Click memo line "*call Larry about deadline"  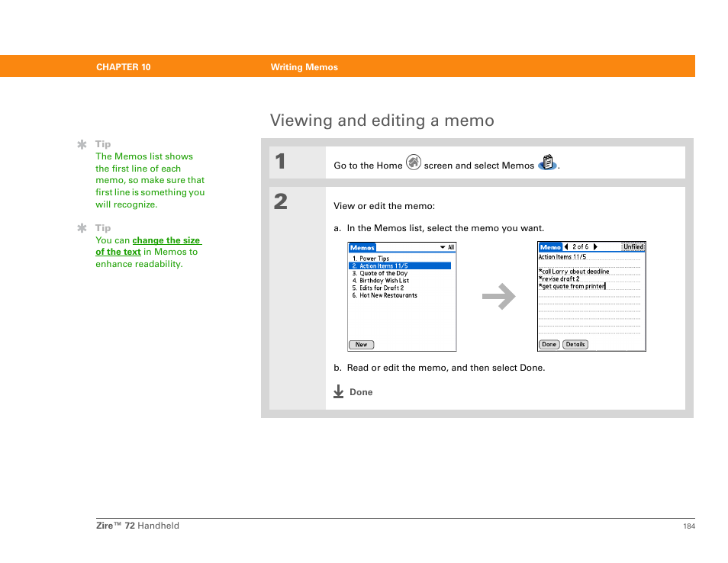(574, 272)
